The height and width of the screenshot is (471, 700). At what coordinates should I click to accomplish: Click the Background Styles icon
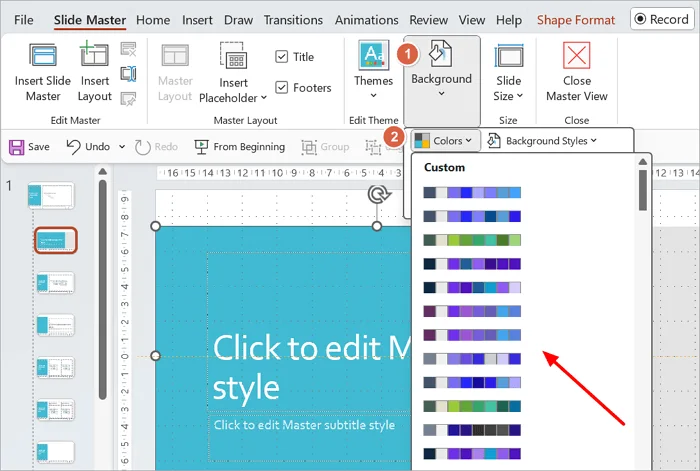(x=494, y=141)
